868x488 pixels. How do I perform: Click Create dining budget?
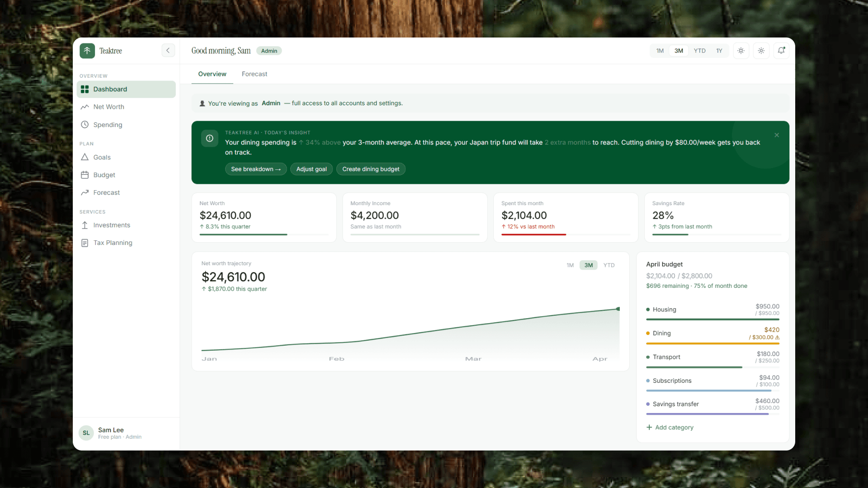[x=371, y=169]
